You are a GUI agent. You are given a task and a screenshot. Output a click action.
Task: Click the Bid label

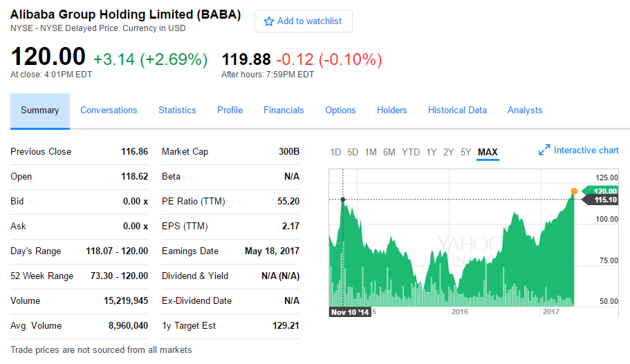pos(17,202)
